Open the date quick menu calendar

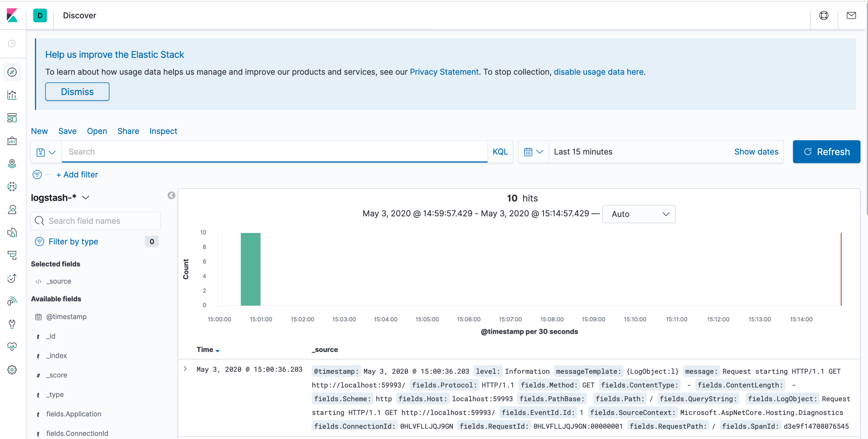[x=534, y=152]
